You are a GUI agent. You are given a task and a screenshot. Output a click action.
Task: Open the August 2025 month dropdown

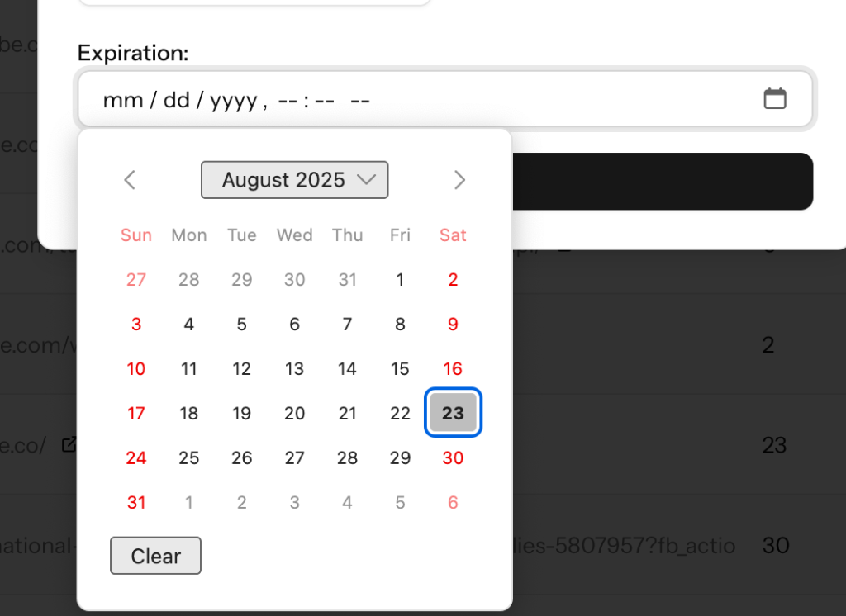(294, 180)
